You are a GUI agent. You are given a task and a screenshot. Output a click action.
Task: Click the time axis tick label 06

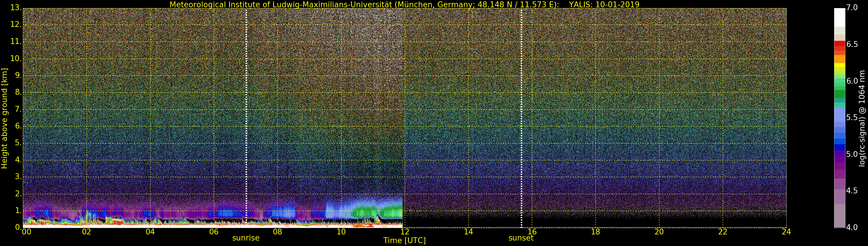(214, 232)
